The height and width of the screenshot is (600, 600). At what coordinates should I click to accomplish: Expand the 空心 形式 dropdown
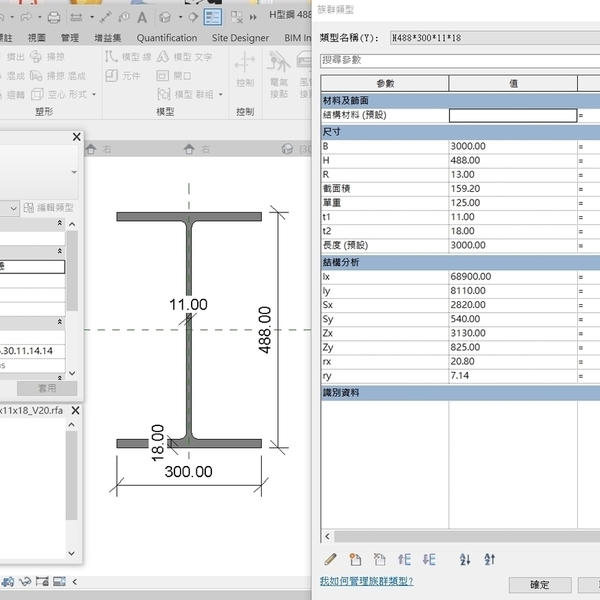(96, 95)
